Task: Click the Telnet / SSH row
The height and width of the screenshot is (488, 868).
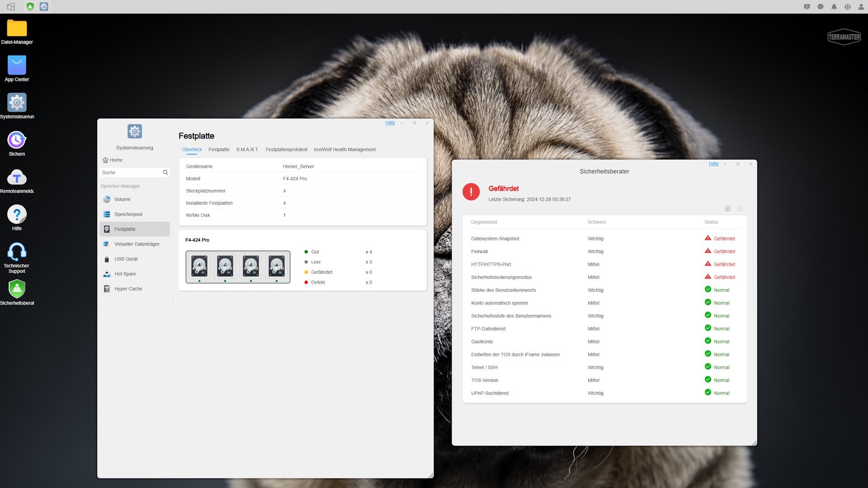Action: pyautogui.click(x=604, y=367)
